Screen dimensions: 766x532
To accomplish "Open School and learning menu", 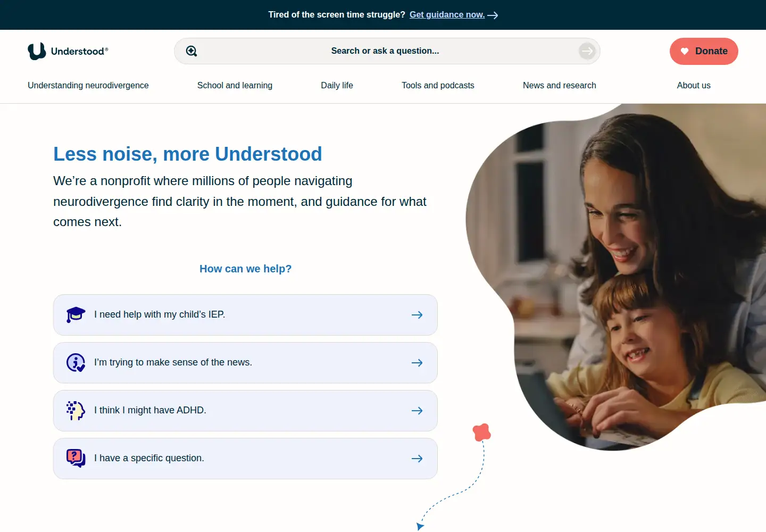I will pyautogui.click(x=235, y=85).
